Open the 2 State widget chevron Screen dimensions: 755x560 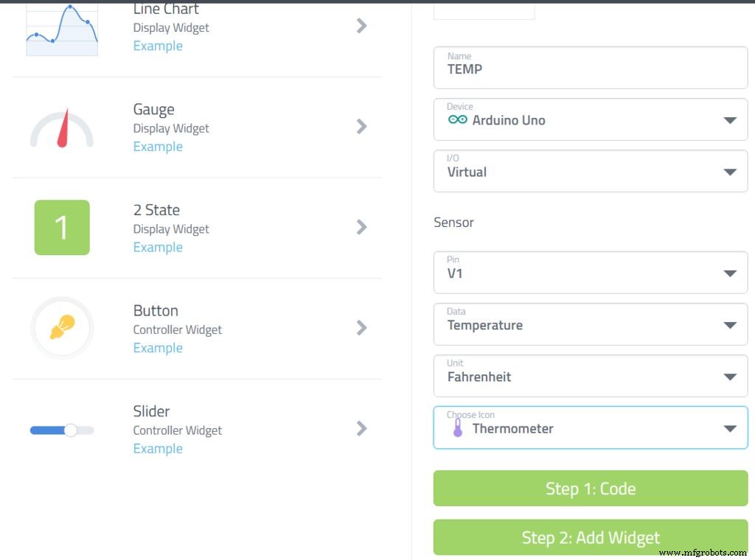coord(361,227)
